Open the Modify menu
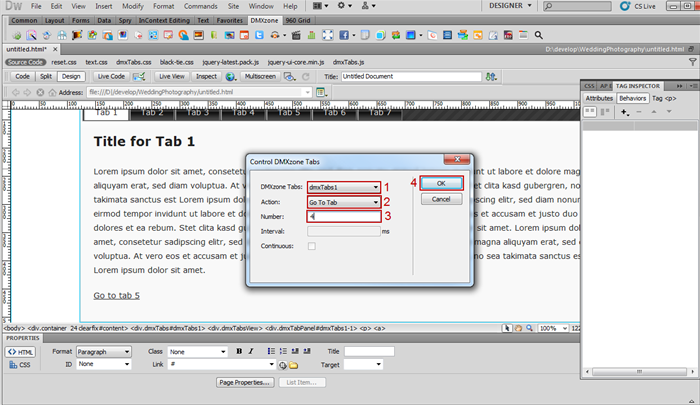 click(133, 6)
